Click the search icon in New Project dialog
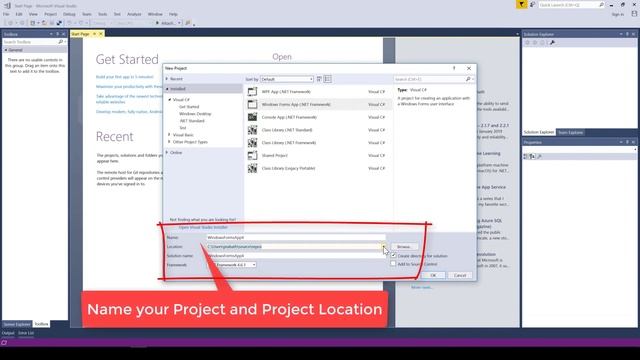The width and height of the screenshot is (640, 360). [468, 79]
